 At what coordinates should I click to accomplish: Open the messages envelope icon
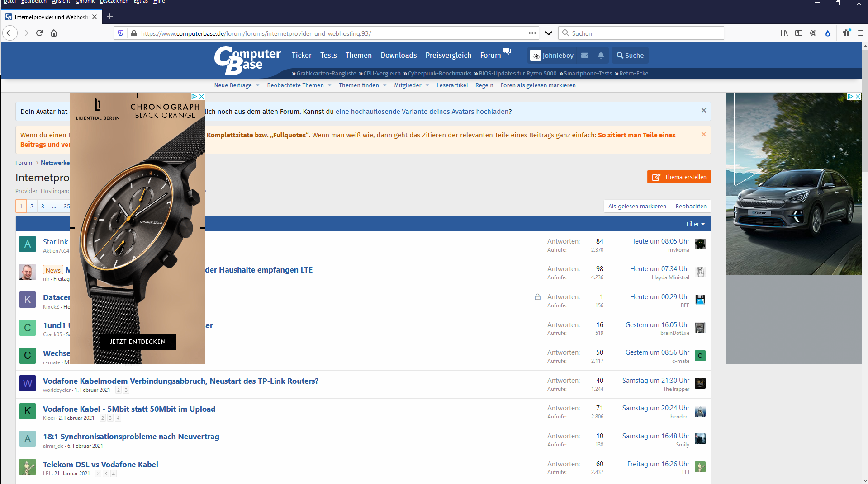pos(585,55)
